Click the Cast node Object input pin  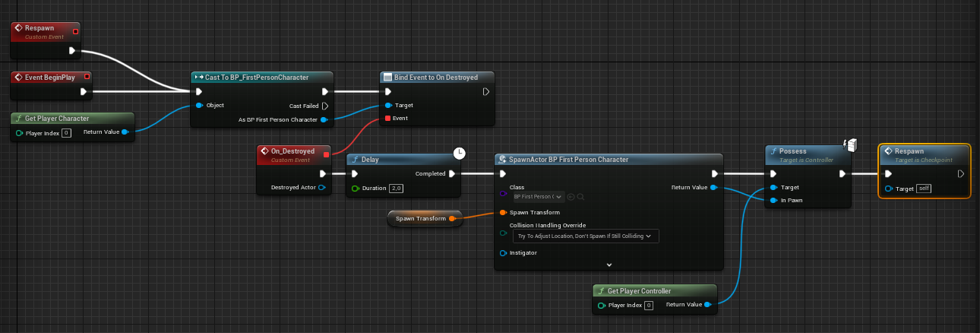pos(199,105)
